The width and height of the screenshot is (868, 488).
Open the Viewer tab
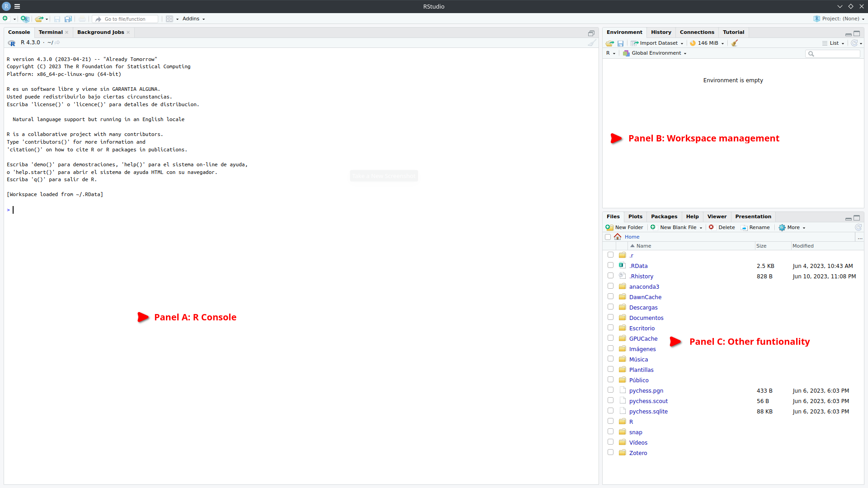point(717,217)
